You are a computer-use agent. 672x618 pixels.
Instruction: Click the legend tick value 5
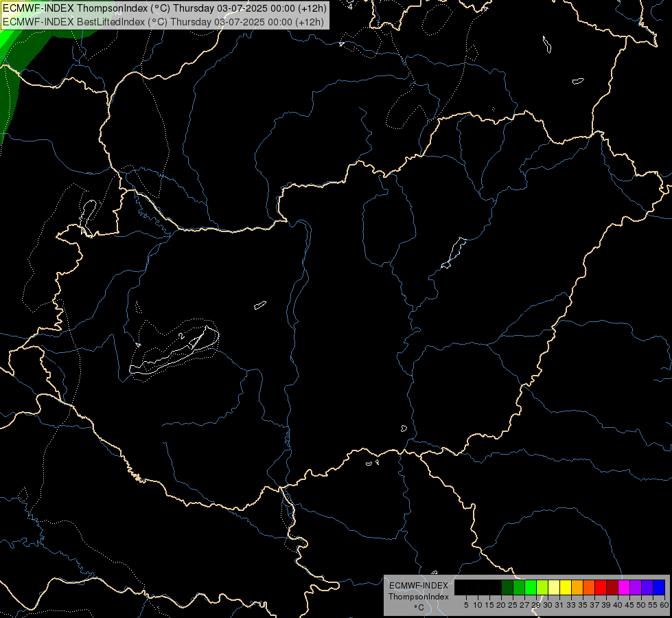pos(466,605)
